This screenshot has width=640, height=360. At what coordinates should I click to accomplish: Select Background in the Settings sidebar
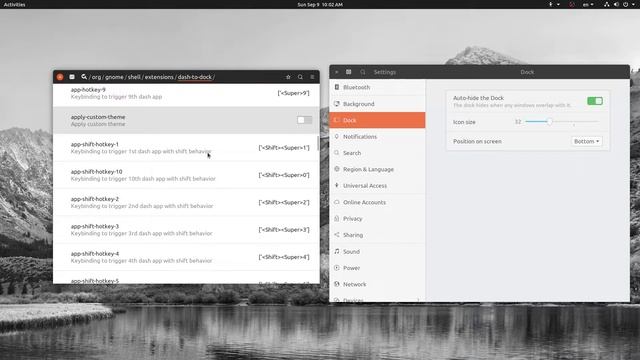coord(377,104)
